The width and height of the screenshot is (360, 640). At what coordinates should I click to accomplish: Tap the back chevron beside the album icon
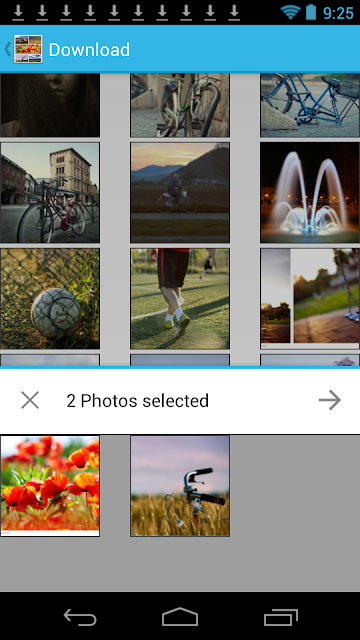pos(7,49)
